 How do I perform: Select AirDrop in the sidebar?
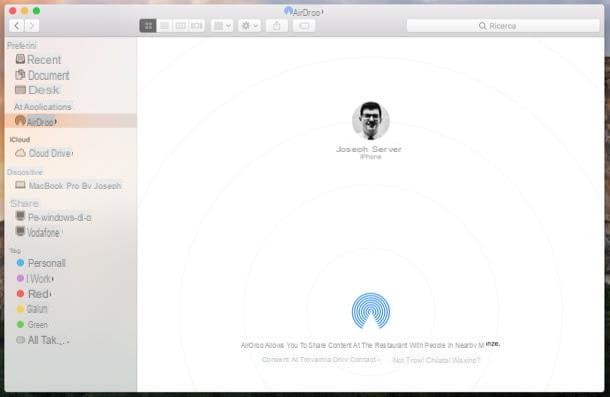pyautogui.click(x=70, y=121)
